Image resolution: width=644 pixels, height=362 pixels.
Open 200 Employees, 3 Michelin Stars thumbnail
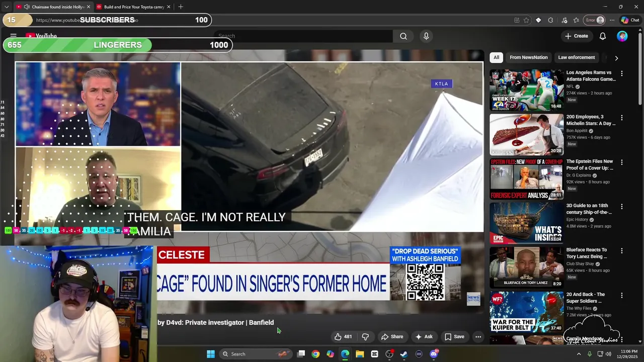[527, 135]
